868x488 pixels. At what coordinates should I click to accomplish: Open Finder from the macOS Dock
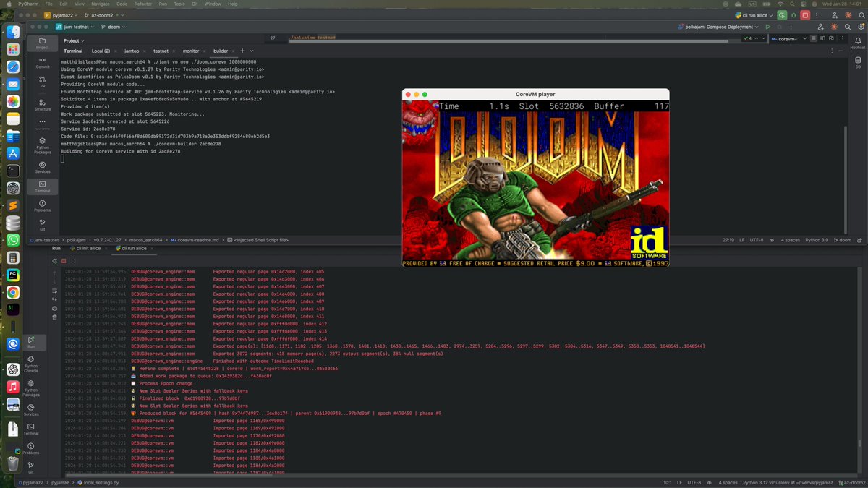click(x=13, y=33)
